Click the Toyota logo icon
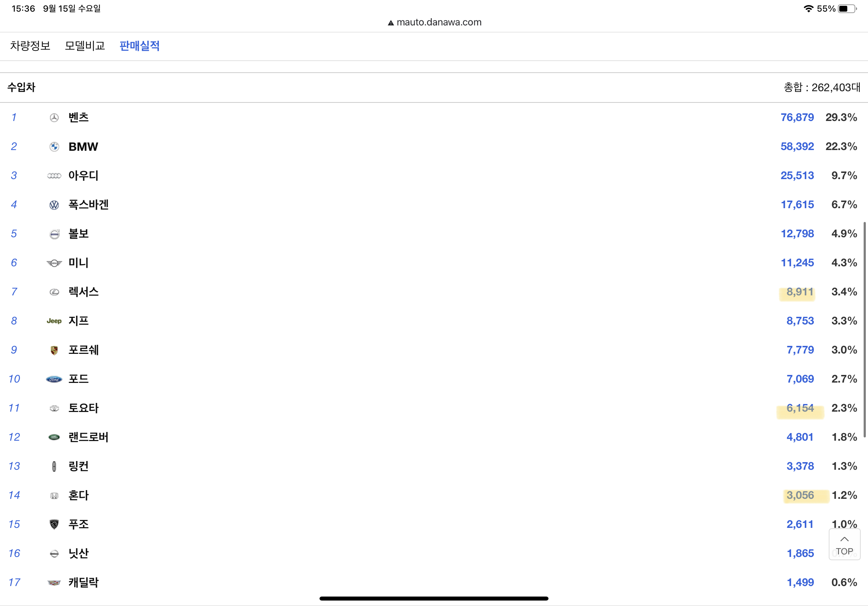This screenshot has width=868, height=606. (54, 408)
